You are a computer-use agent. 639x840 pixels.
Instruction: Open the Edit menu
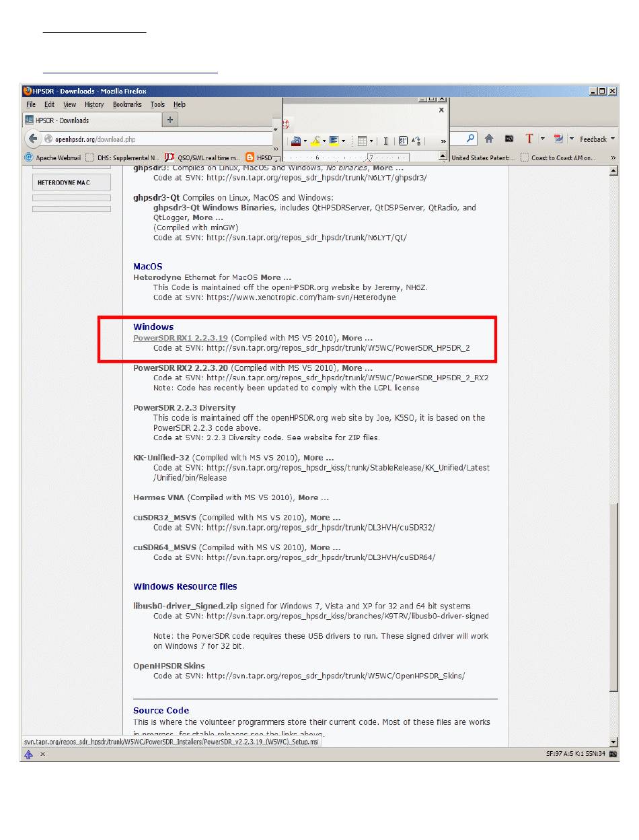(x=49, y=104)
